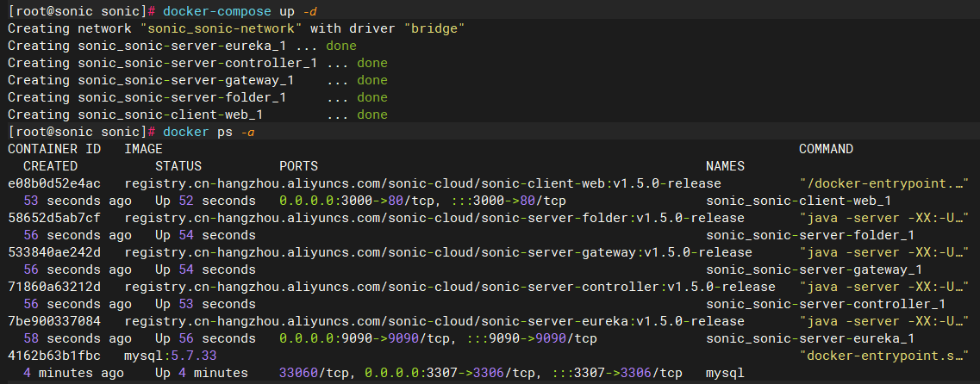Click the java command on sonic-server-folder row
The width and height of the screenshot is (980, 384).
883,218
